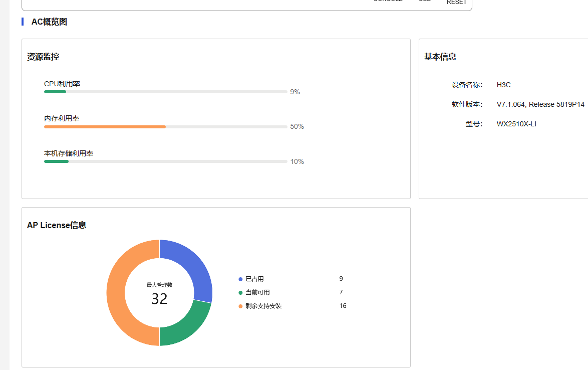The width and height of the screenshot is (588, 370).
Task: Click the AC概览图 section heading
Action: (x=49, y=22)
